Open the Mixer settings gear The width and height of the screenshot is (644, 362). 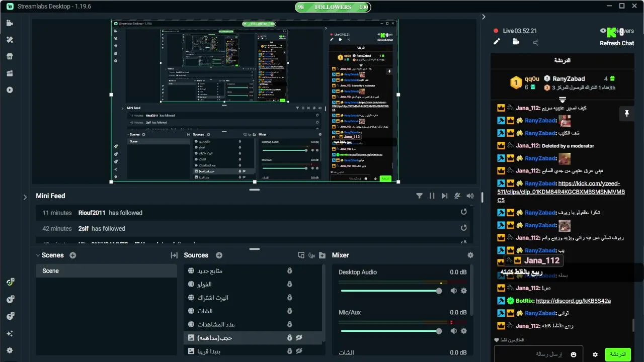click(470, 255)
